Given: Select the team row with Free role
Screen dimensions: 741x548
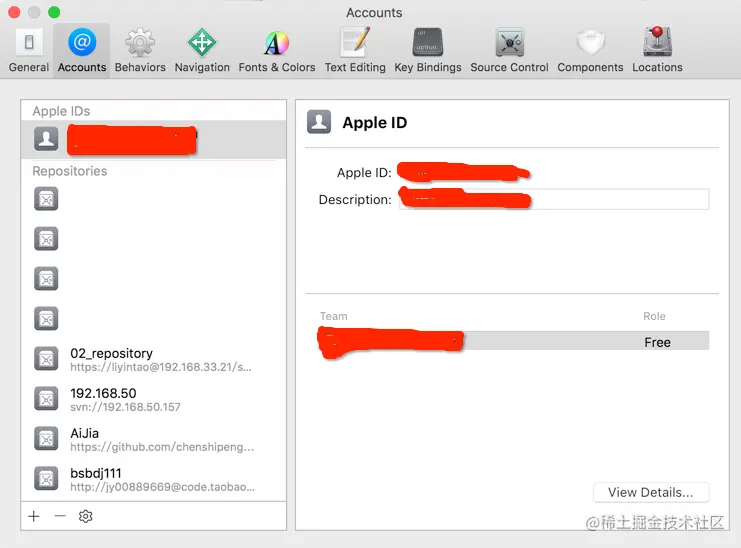Looking at the screenshot, I should click(514, 341).
